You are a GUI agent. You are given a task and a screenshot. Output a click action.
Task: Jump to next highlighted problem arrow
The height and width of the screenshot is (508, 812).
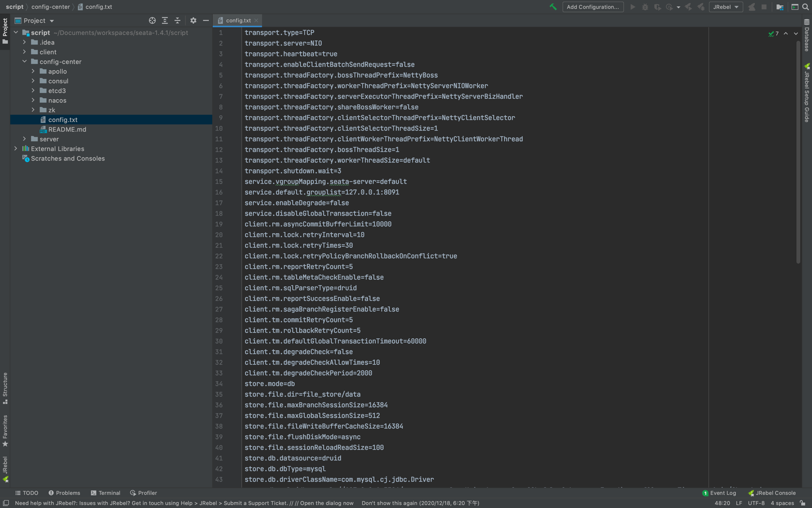796,33
